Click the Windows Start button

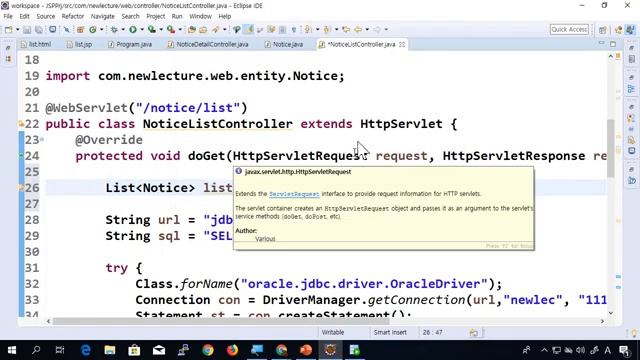[x=12, y=350]
